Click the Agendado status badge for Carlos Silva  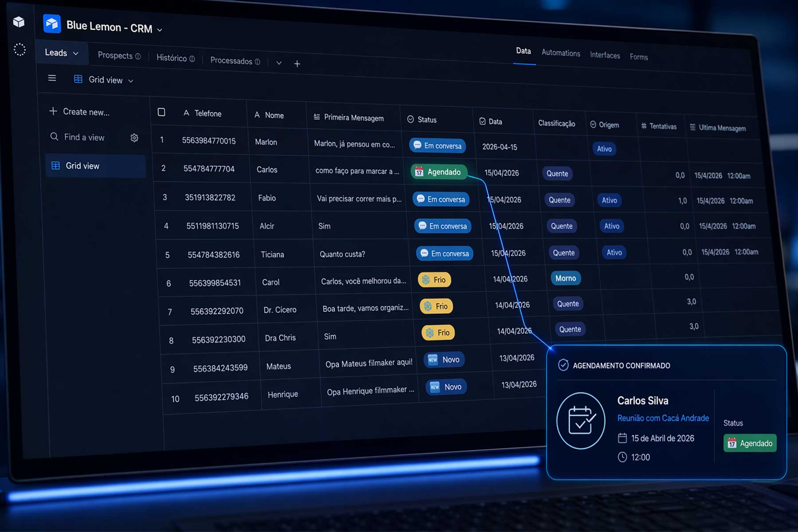(x=750, y=443)
